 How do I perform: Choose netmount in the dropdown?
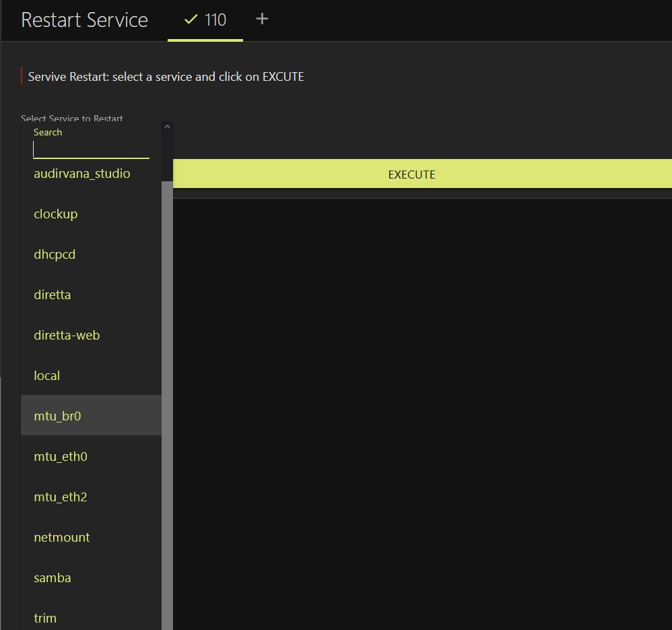(x=91, y=536)
